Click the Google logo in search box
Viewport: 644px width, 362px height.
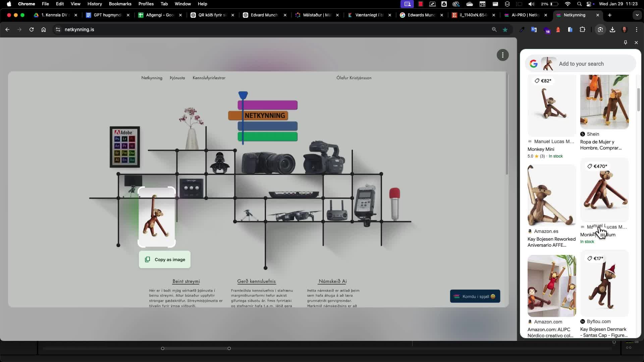pyautogui.click(x=534, y=64)
